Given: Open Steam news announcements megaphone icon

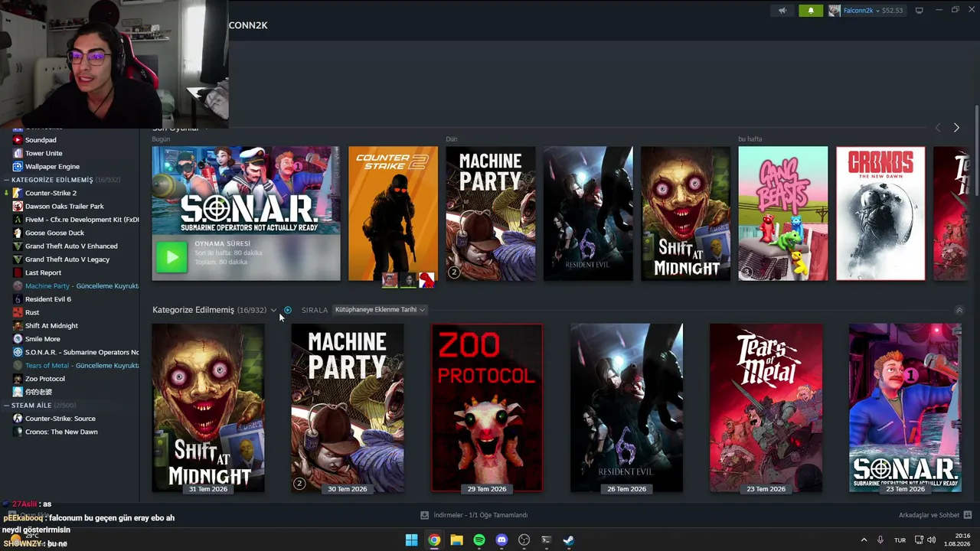Looking at the screenshot, I should click(x=782, y=11).
